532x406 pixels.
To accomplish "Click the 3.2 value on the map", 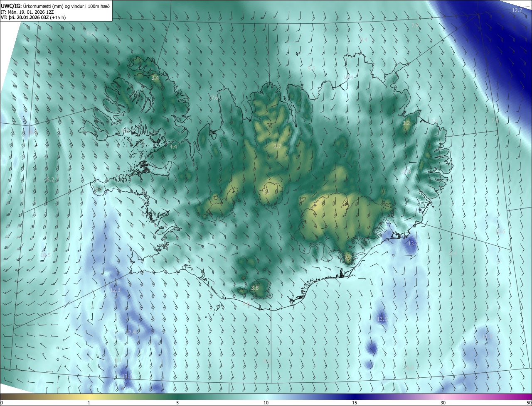I will 406,123.
